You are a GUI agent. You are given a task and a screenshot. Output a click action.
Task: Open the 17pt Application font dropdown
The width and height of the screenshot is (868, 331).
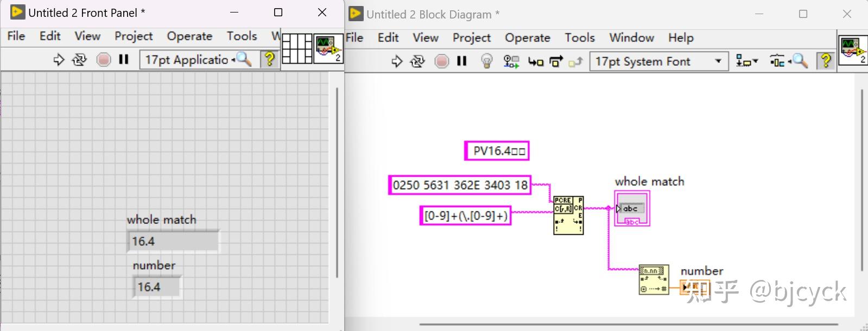tap(186, 59)
